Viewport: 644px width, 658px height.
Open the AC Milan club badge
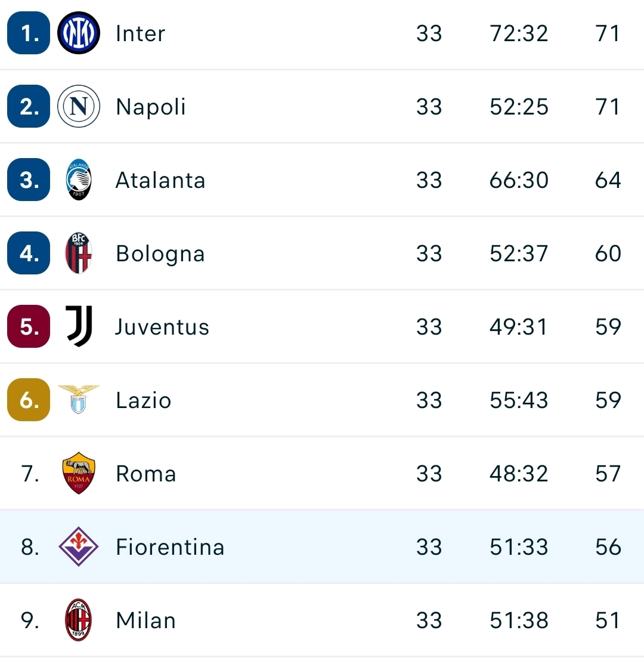point(78,620)
